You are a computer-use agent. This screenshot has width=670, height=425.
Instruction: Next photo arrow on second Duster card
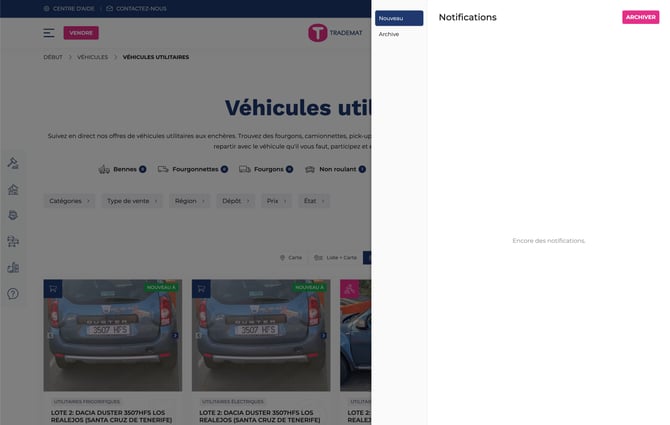click(x=323, y=336)
